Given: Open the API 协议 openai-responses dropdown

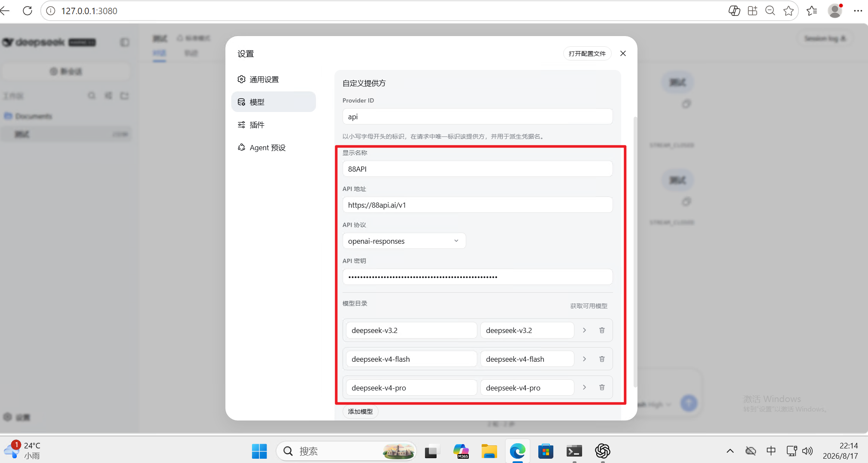Looking at the screenshot, I should pyautogui.click(x=404, y=241).
